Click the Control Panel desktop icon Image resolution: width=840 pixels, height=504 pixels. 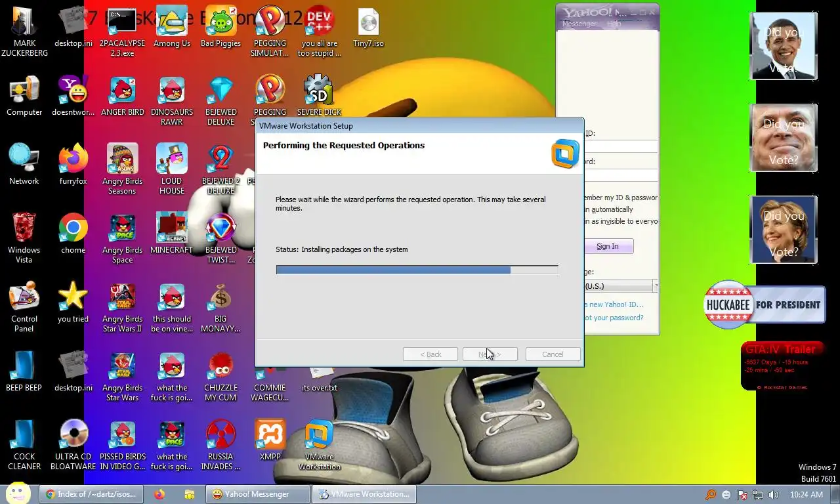24,307
